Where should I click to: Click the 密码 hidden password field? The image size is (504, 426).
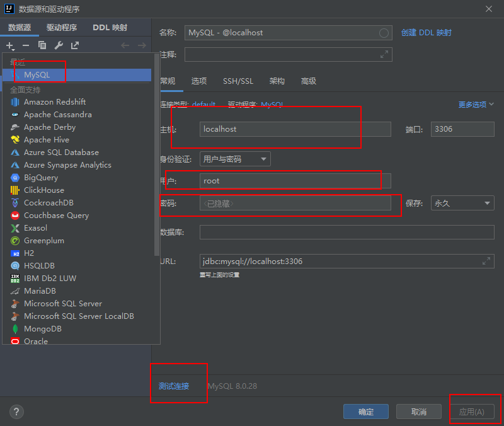coord(295,203)
